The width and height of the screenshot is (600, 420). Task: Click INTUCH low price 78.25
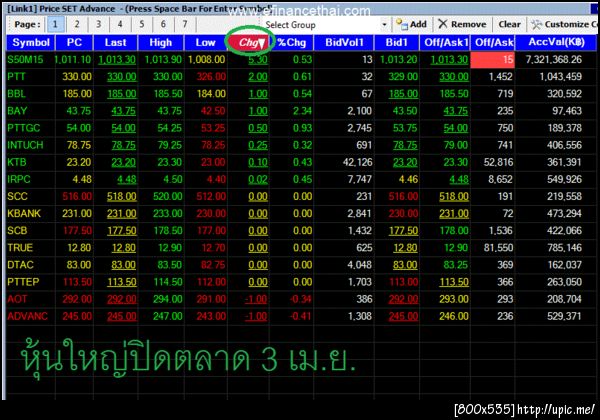pyautogui.click(x=214, y=145)
